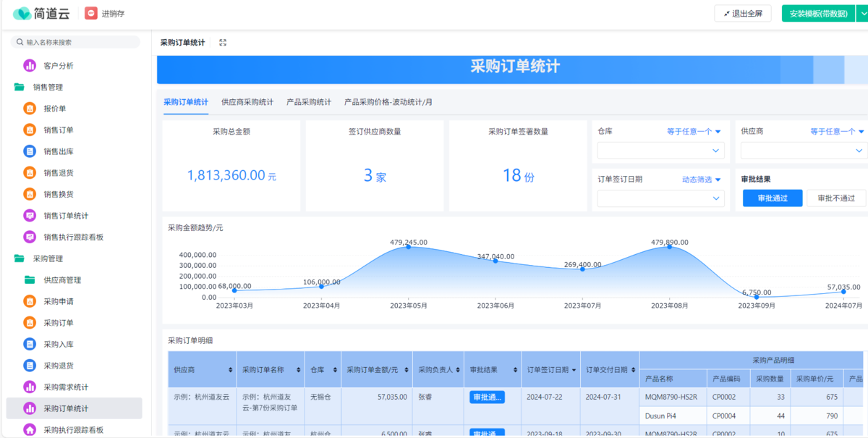Click the 销售订单统计 dashboard icon
This screenshot has height=438, width=868.
pyautogui.click(x=30, y=216)
